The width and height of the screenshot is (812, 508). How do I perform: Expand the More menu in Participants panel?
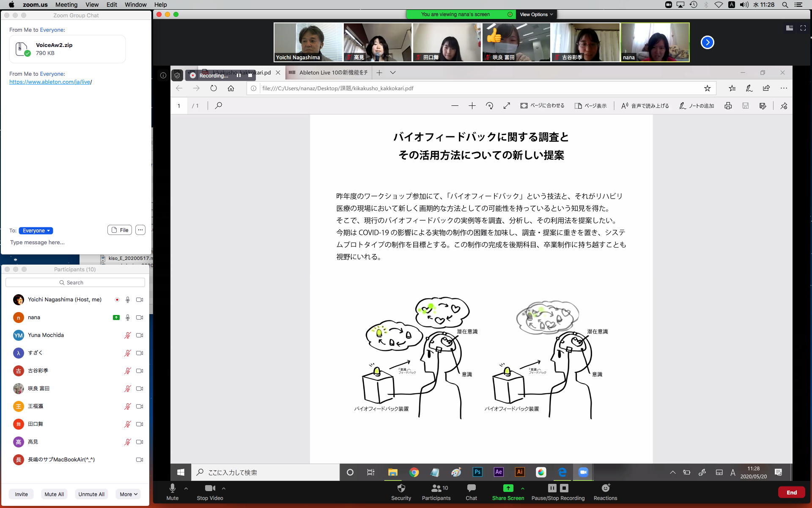129,494
